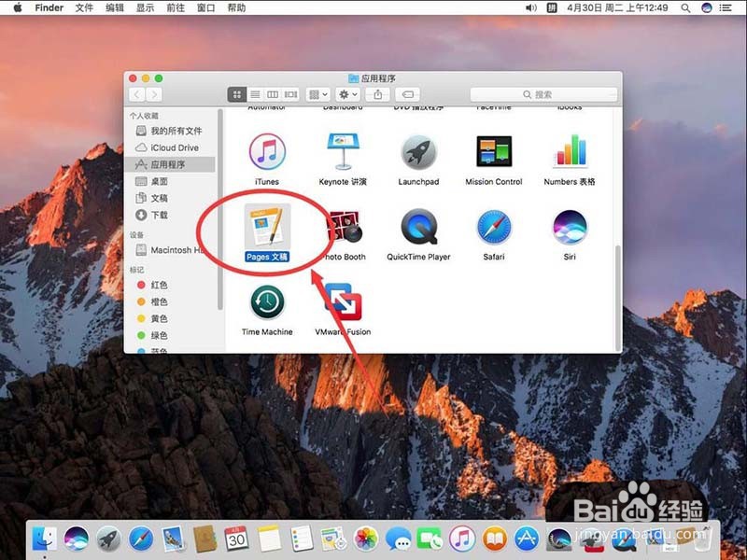Open Keynote 讲演 from the applications list
The height and width of the screenshot is (560, 747).
coord(343,152)
